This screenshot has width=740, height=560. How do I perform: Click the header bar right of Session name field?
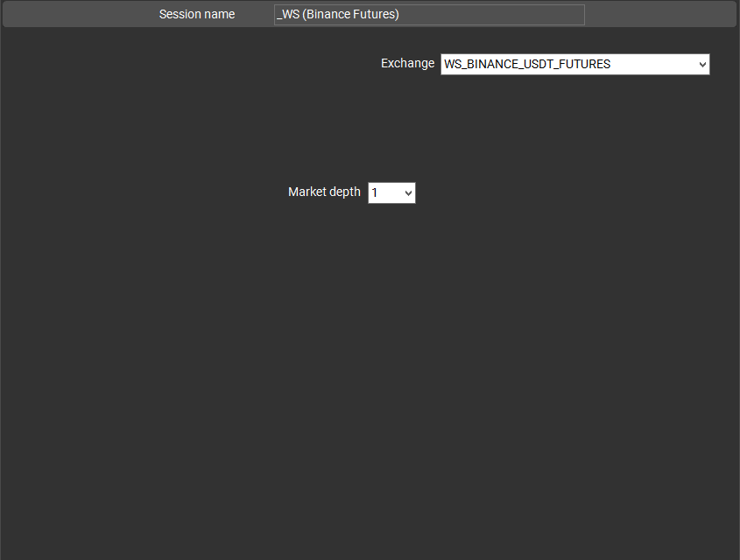pyautogui.click(x=657, y=15)
